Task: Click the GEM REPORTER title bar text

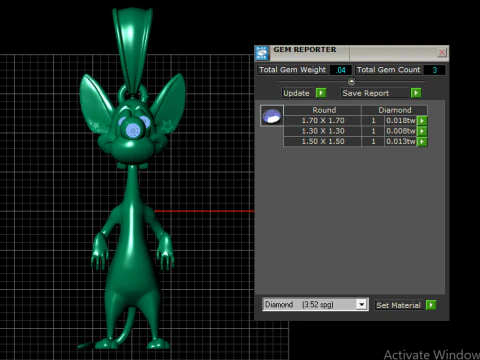Action: pos(305,50)
